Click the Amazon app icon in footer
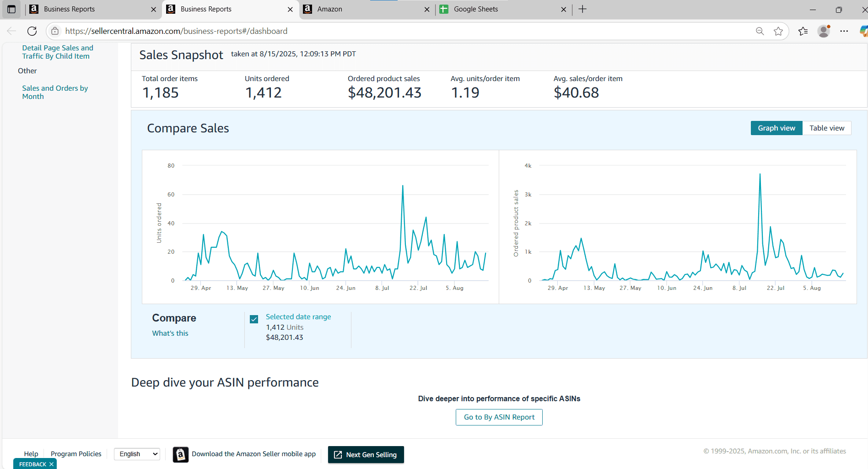Screen dimensions: 868x469 click(181, 454)
